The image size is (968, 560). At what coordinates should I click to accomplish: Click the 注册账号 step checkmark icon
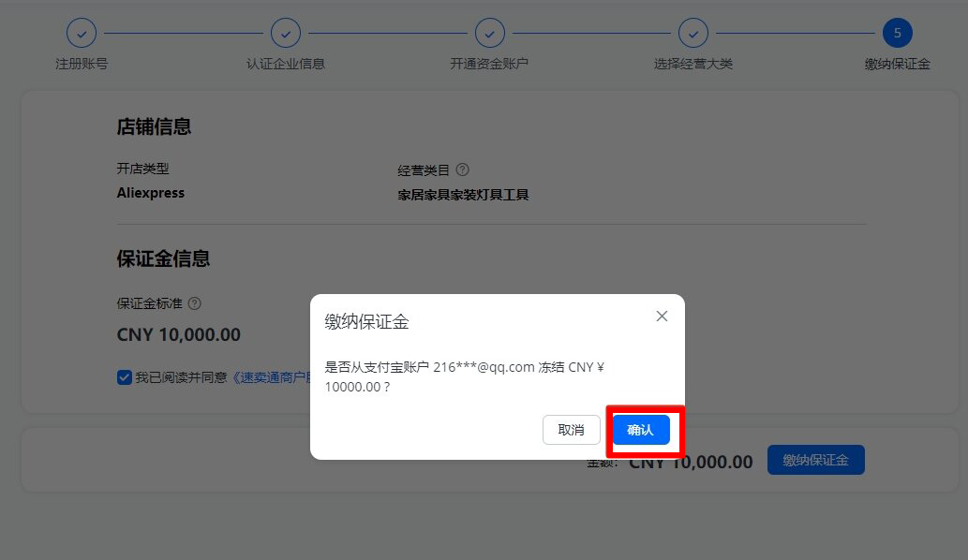tap(82, 34)
